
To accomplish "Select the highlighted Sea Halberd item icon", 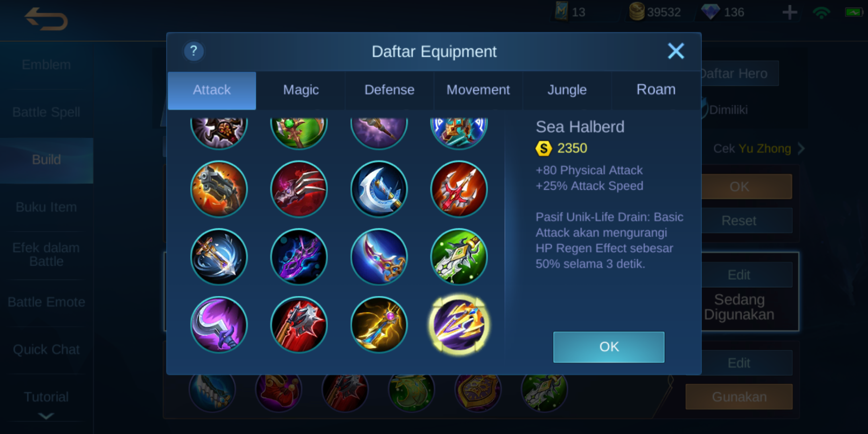I will [x=459, y=325].
